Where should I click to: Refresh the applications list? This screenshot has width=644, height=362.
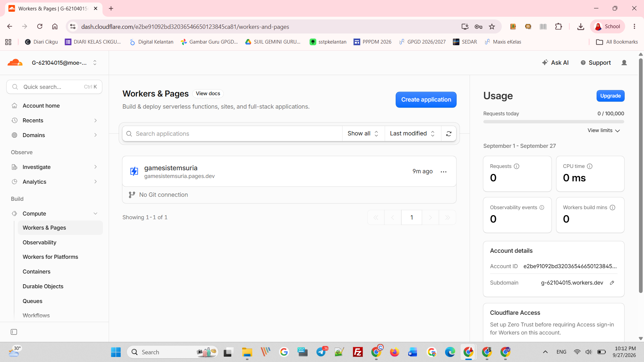[449, 134]
